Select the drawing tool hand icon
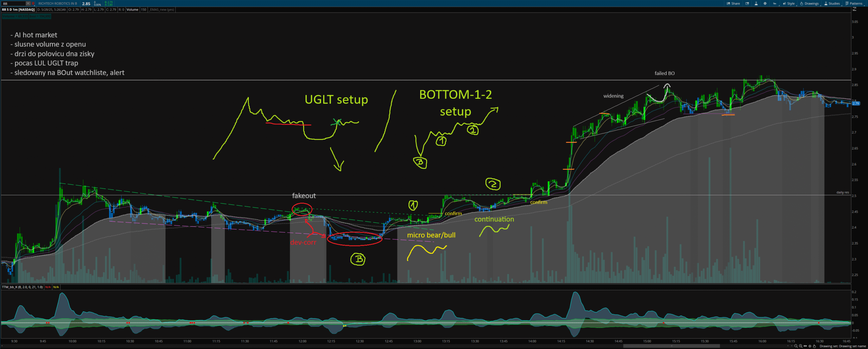 (814, 346)
